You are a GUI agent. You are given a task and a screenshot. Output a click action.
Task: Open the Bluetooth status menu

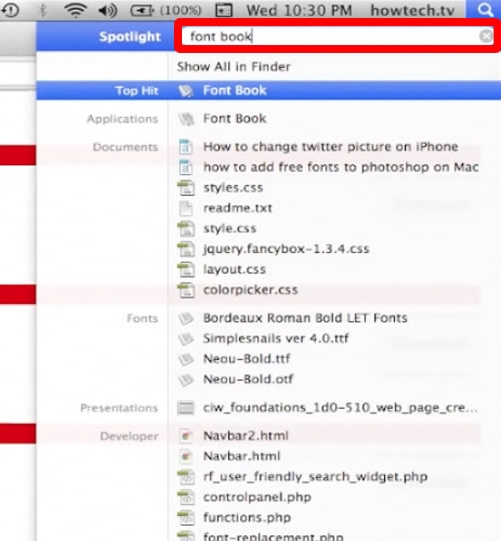pos(42,10)
